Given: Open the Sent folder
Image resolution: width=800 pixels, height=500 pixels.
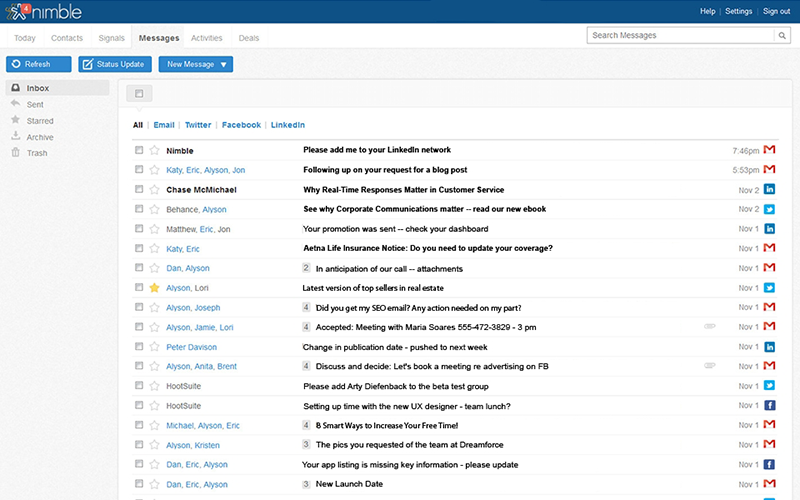Looking at the screenshot, I should click(x=35, y=105).
